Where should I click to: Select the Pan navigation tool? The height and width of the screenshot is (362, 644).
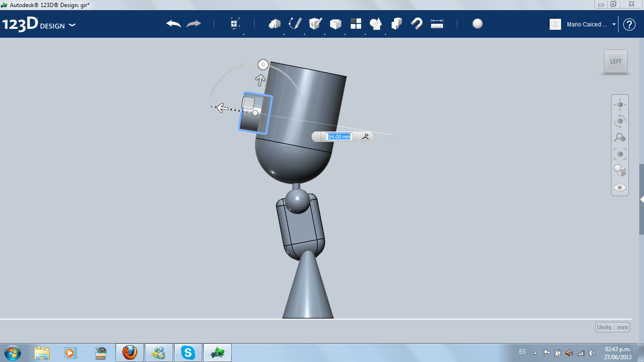[x=620, y=104]
